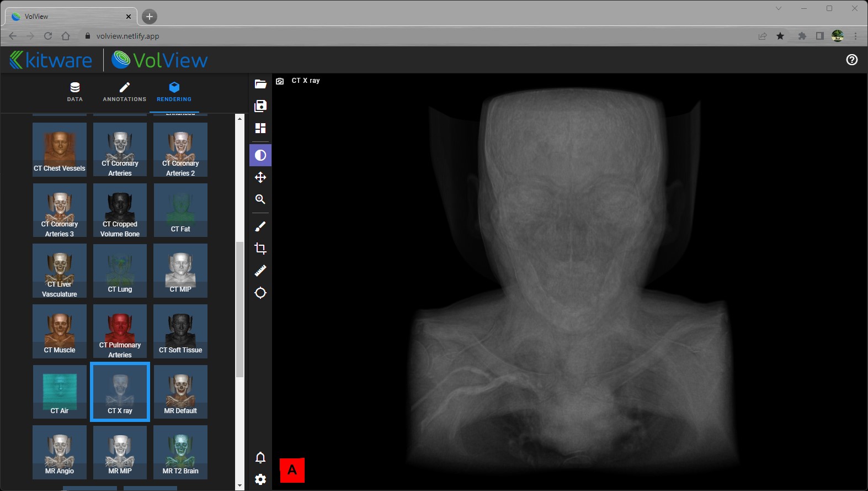868x491 pixels.
Task: Open the tab search dropdown chevron
Action: pos(779,8)
